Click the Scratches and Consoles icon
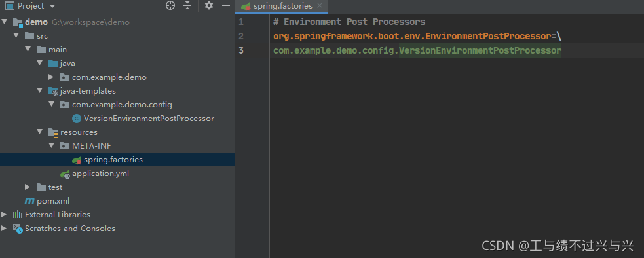644x258 pixels. 18,229
